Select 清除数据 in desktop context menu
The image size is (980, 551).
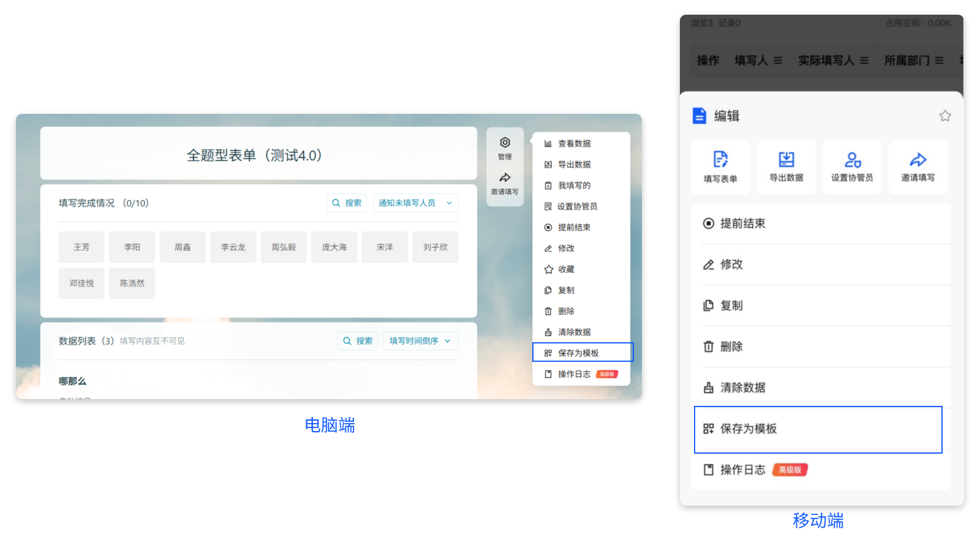pyautogui.click(x=574, y=332)
